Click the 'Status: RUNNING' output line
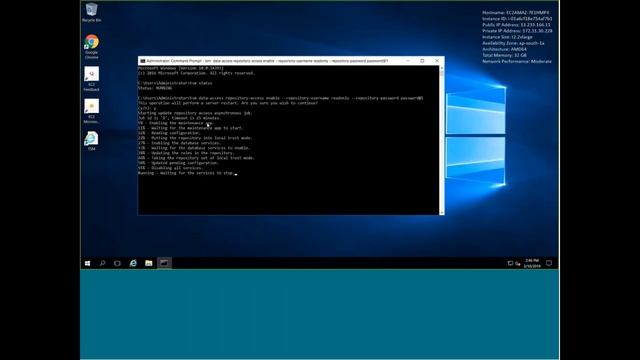The width and height of the screenshot is (640, 360). 155,88
